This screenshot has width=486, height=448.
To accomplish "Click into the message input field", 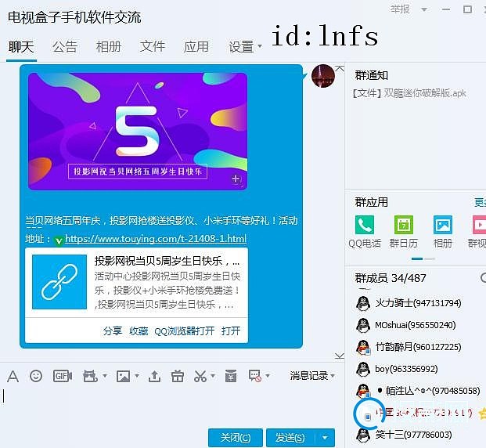I will tap(171, 405).
